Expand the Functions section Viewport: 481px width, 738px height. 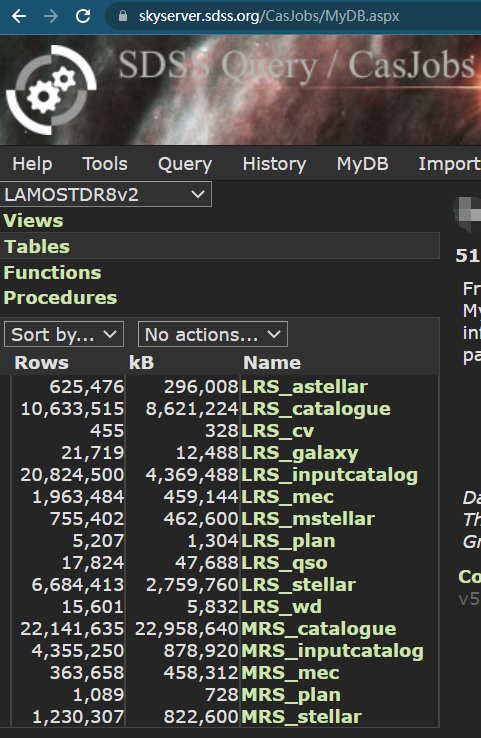(x=52, y=273)
